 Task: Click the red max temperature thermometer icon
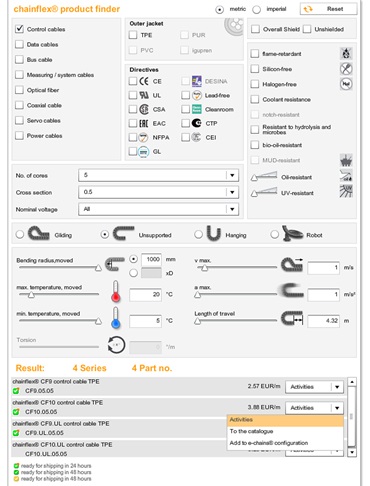tap(116, 291)
